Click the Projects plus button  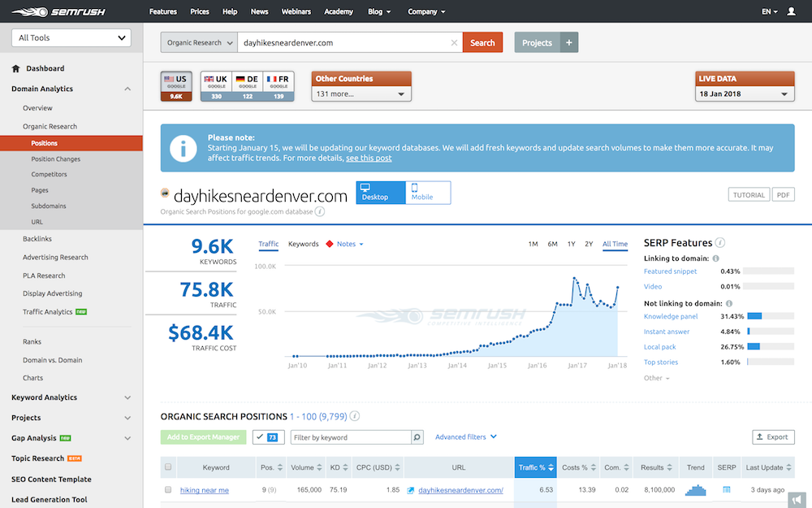tap(568, 42)
